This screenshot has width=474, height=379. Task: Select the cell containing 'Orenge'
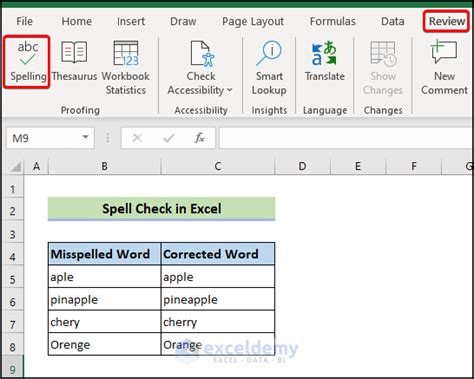coord(105,344)
